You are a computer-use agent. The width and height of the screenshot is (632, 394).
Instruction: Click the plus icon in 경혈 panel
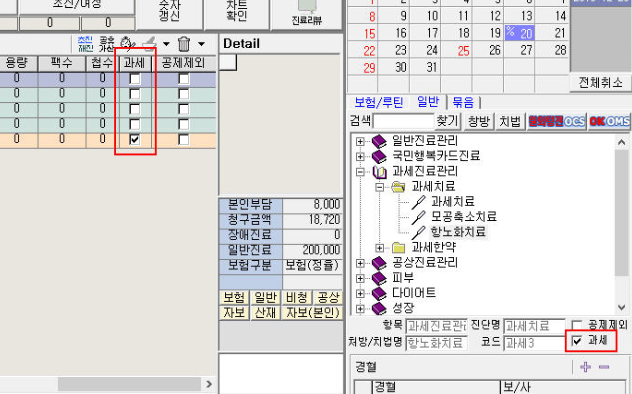[585, 367]
